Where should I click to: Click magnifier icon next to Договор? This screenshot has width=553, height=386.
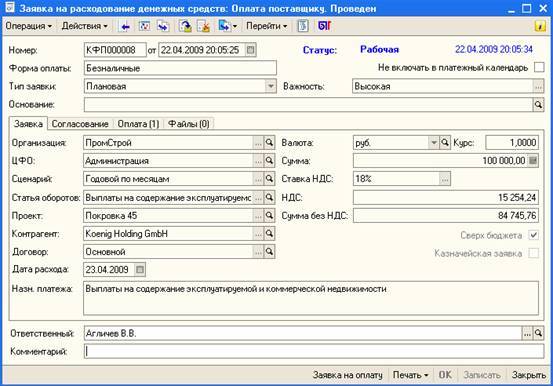point(269,252)
